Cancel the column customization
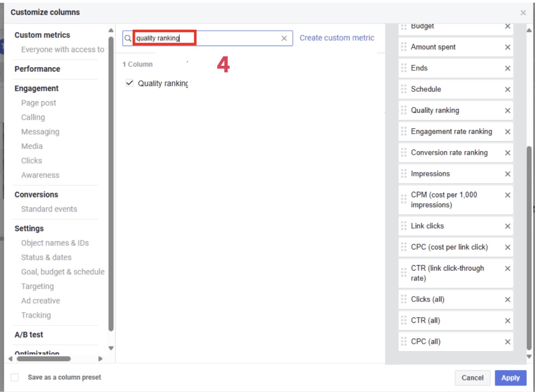 (472, 377)
